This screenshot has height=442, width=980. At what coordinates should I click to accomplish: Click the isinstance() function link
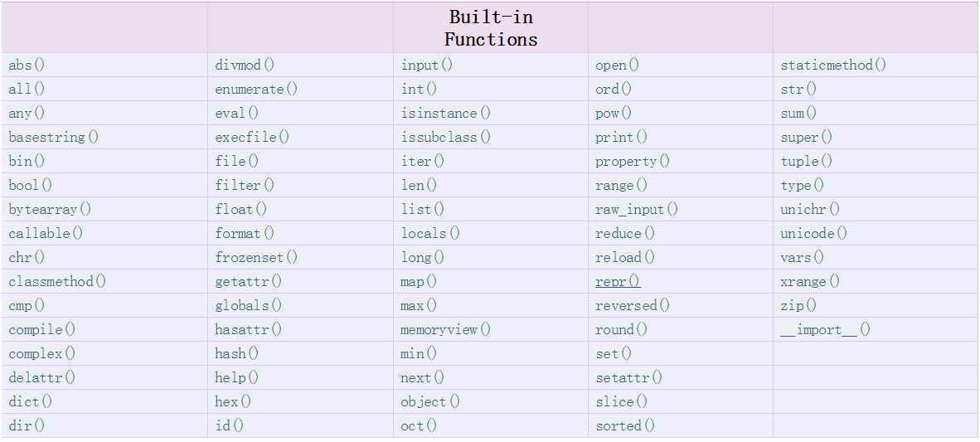coord(445,113)
